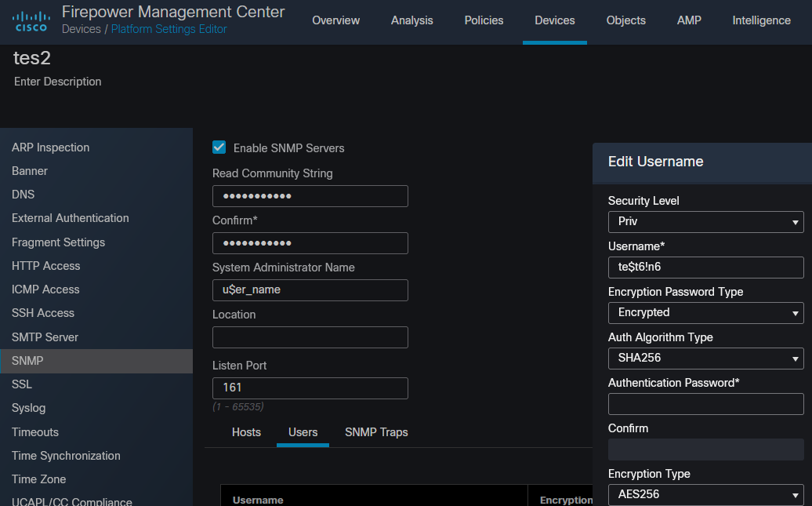Click the Edit Username dialog title

click(655, 162)
